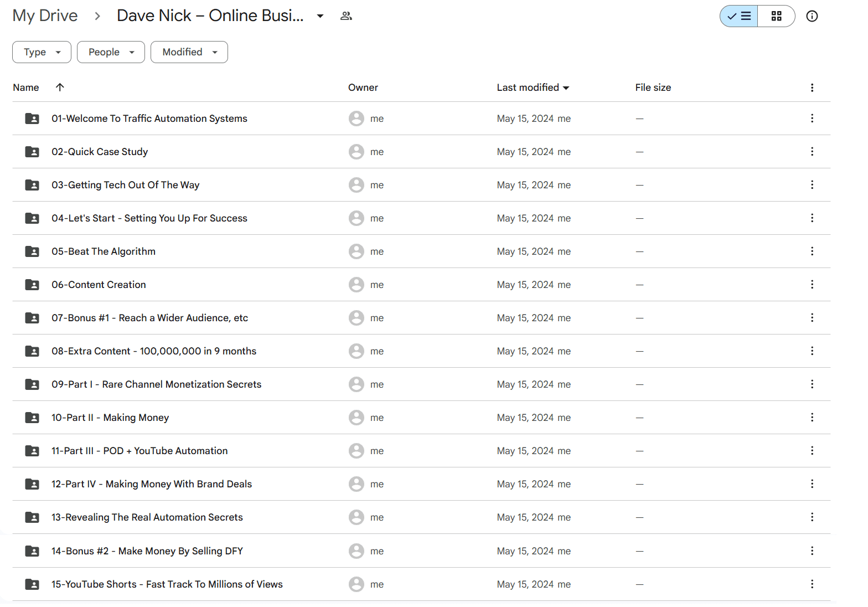Reverse sort direction arrow next to Name
The width and height of the screenshot is (868, 607).
pos(60,87)
